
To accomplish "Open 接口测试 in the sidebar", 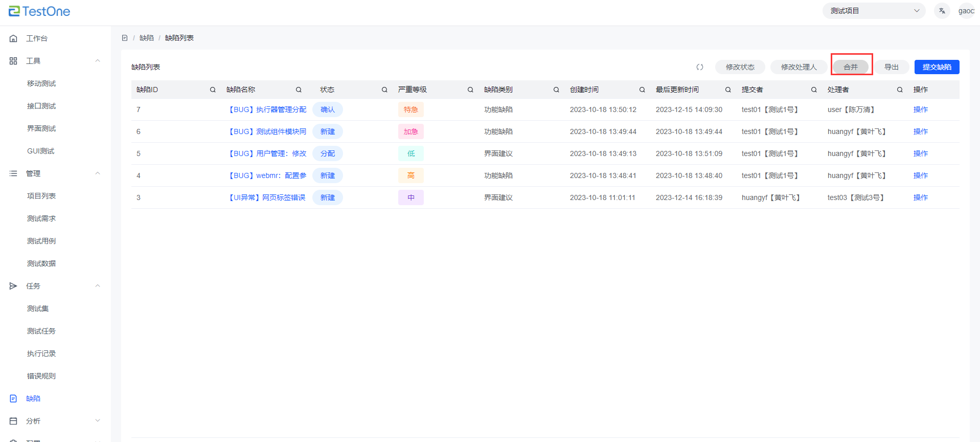I will (x=41, y=106).
